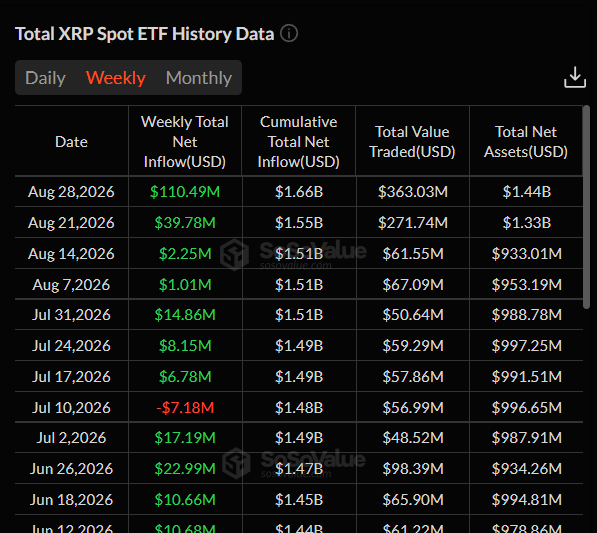Select the Weekly tab
Screen dimensions: 597x533
click(116, 78)
